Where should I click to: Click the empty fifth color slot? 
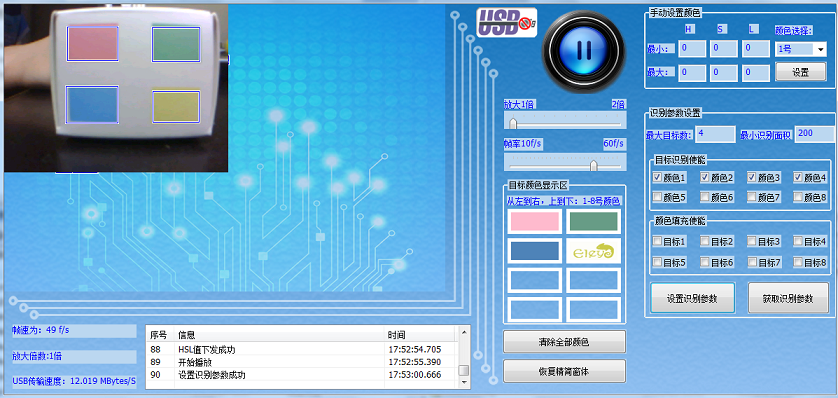click(x=534, y=280)
